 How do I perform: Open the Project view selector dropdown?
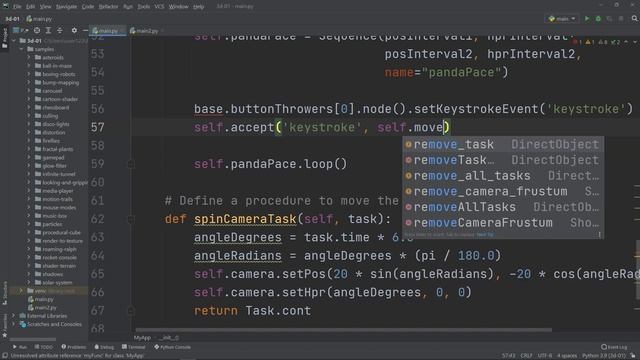pyautogui.click(x=20, y=30)
